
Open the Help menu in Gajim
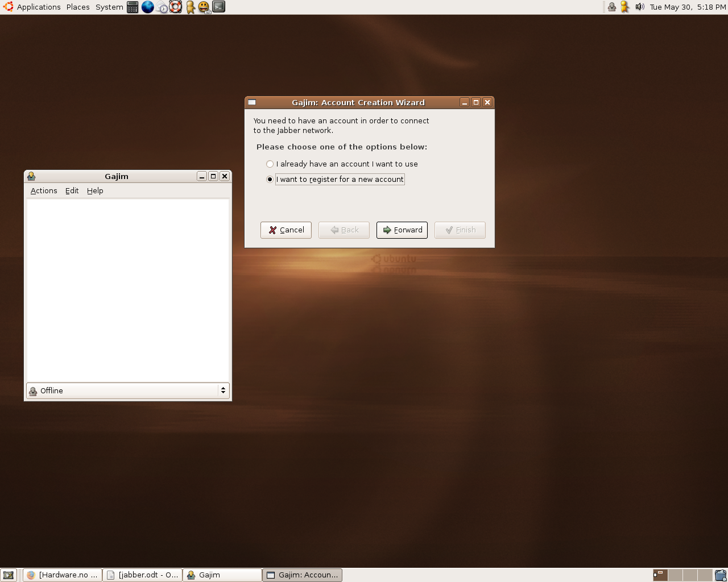coord(95,191)
